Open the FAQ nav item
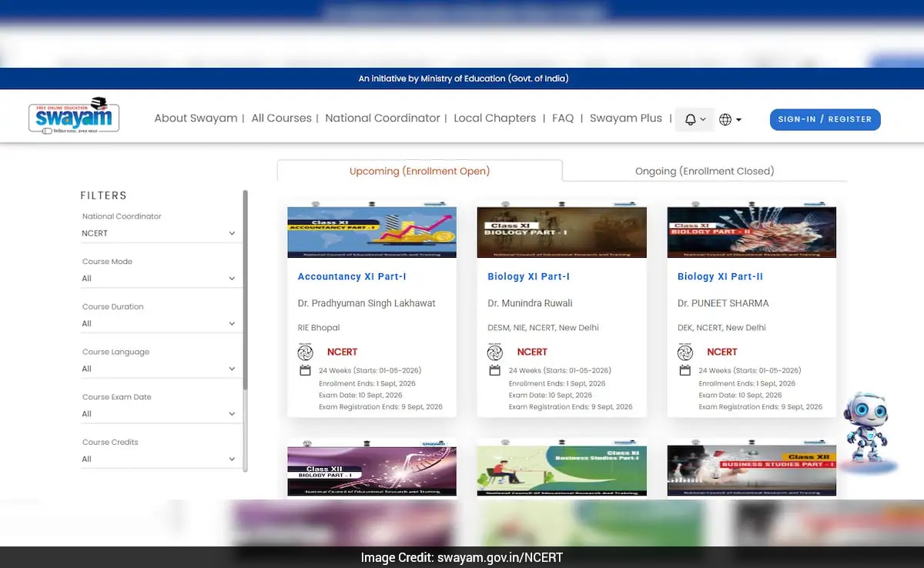This screenshot has width=924, height=568. click(563, 119)
